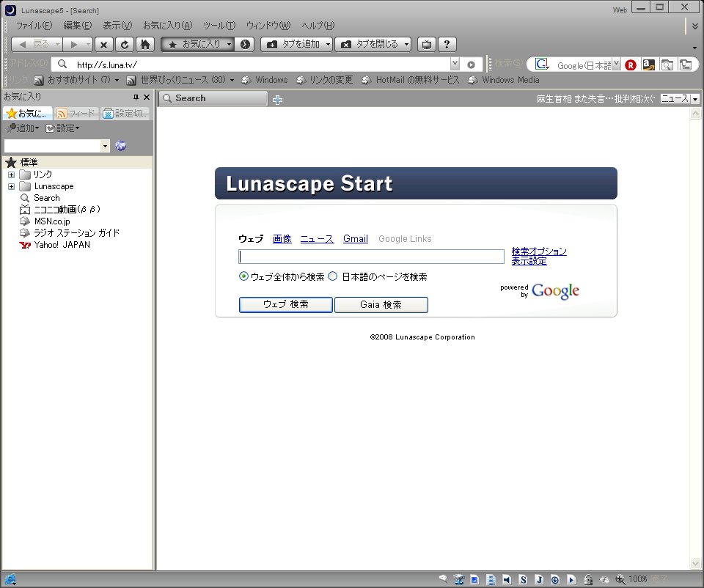The image size is (704, 588).
Task: Toggle the Java J status bar icon
Action: coord(539,579)
